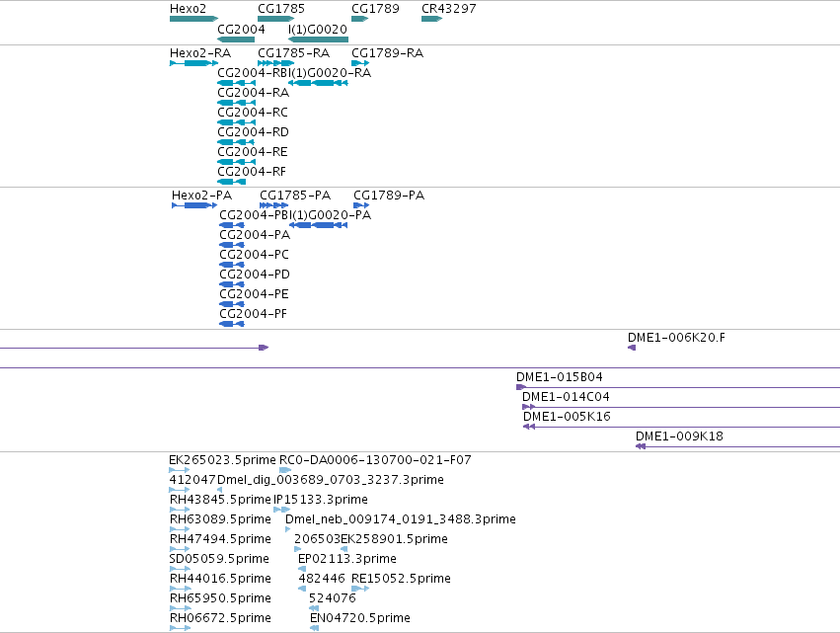Click the EP02113.3prime EST
Screen dimensions: 840x633
pos(302,569)
